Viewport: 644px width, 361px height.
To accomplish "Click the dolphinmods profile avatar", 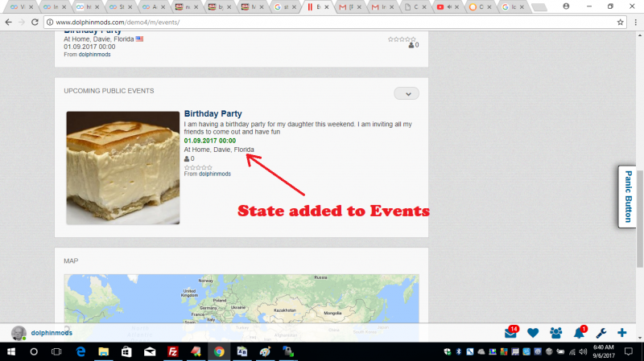I will [x=19, y=333].
